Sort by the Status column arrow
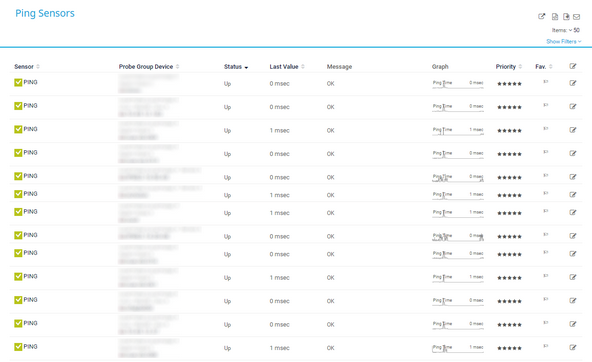 pyautogui.click(x=246, y=68)
